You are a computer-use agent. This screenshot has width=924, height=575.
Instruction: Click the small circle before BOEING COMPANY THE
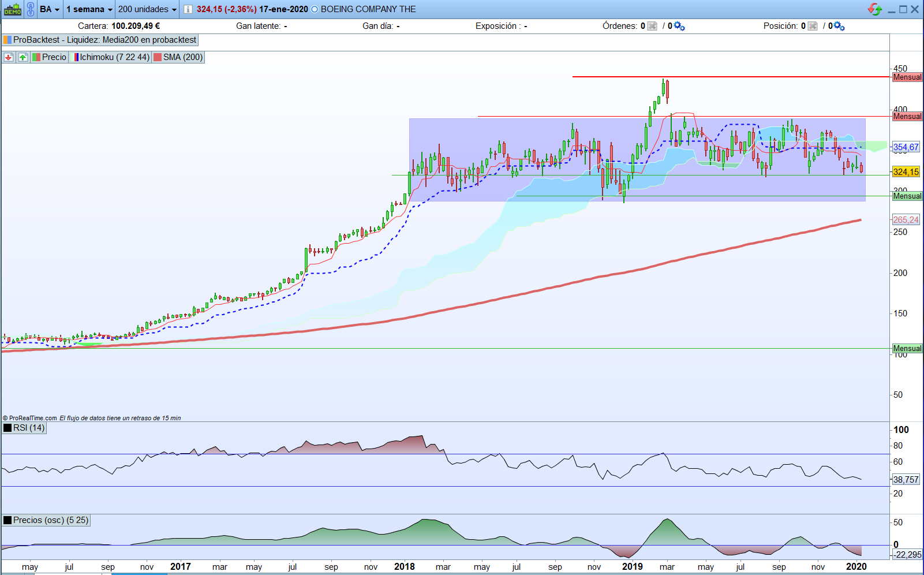[315, 9]
